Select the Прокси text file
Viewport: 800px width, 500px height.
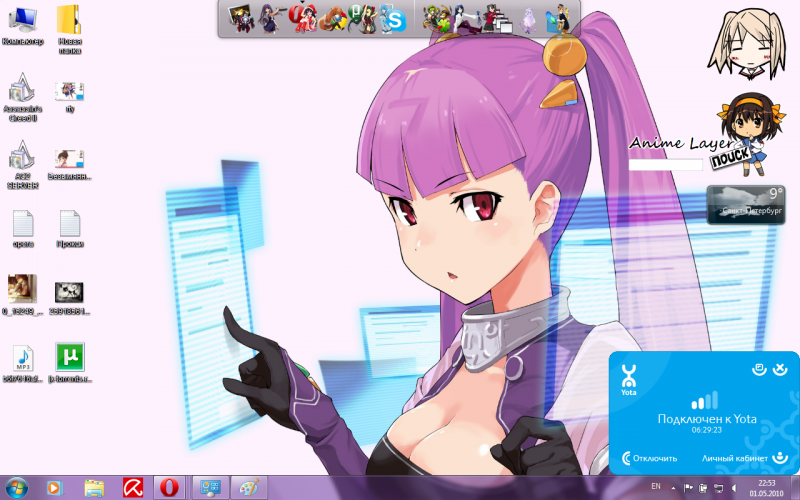(x=69, y=229)
